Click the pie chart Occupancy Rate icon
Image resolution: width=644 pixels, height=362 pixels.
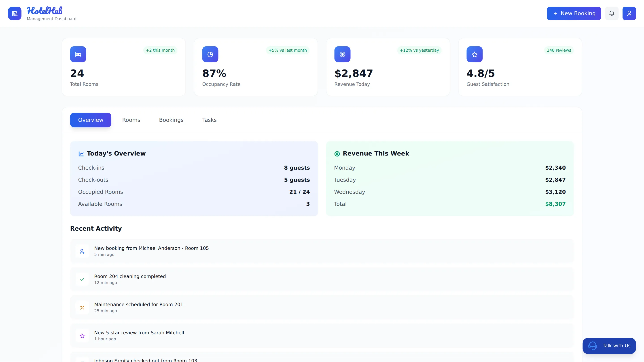(x=210, y=54)
